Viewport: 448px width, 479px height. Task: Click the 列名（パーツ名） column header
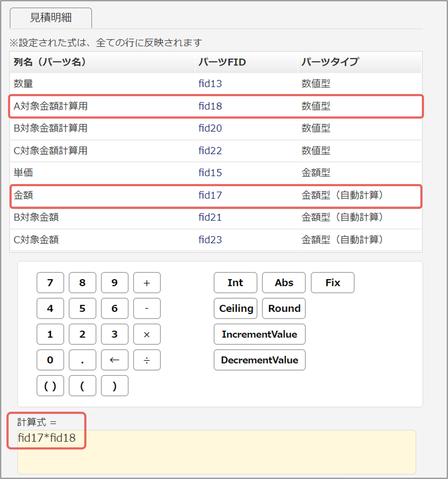point(50,62)
